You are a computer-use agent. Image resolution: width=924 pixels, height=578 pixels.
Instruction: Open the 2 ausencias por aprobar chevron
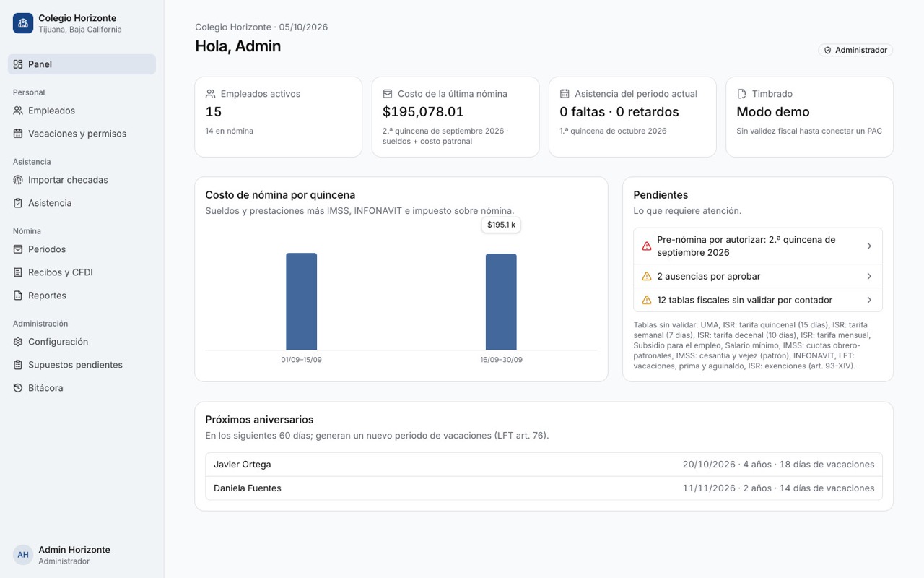(869, 276)
